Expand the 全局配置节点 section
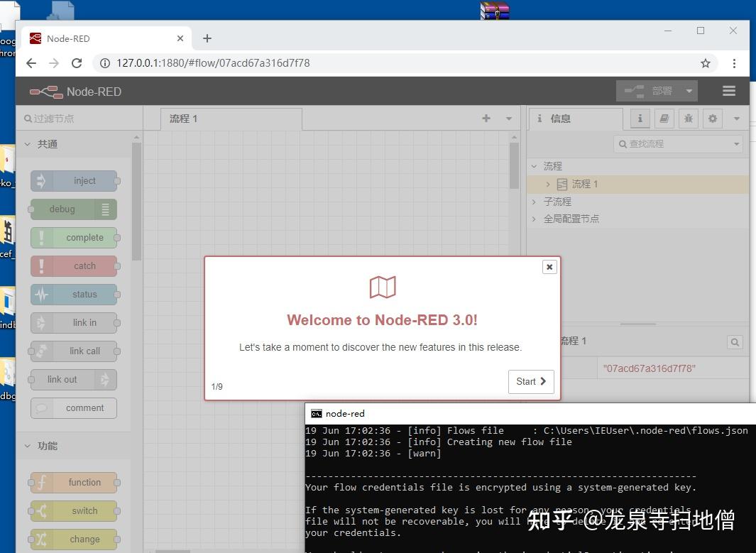 (534, 219)
